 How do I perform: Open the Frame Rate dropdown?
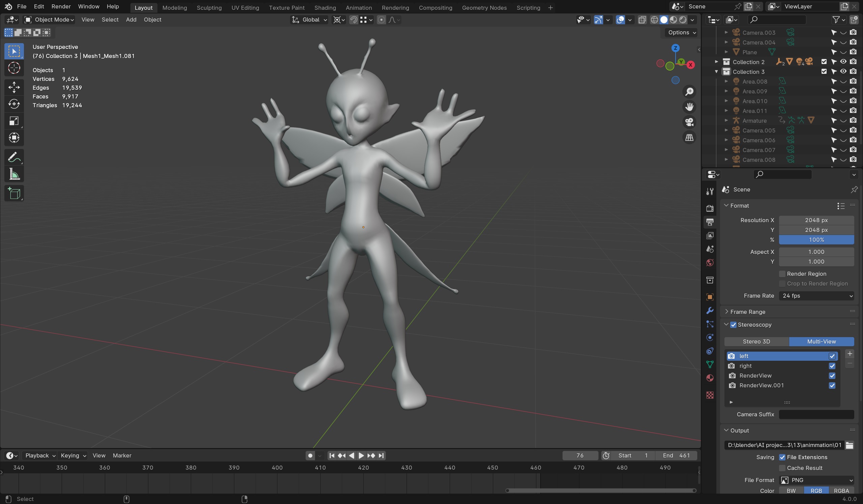[x=816, y=296]
